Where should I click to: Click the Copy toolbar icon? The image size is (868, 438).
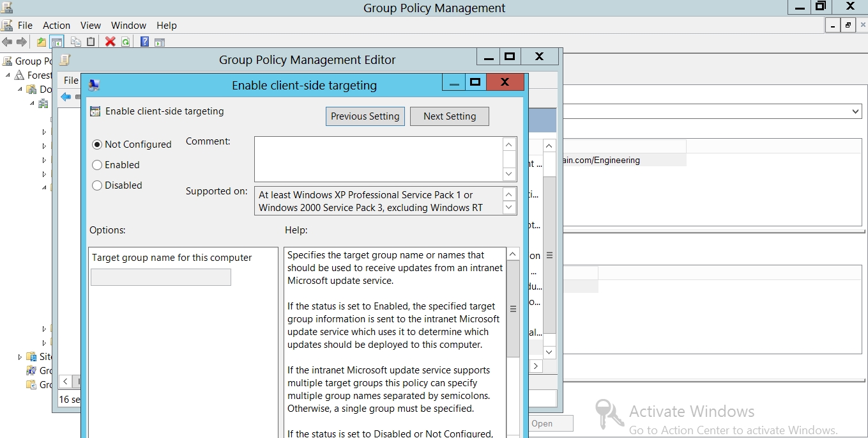point(75,42)
